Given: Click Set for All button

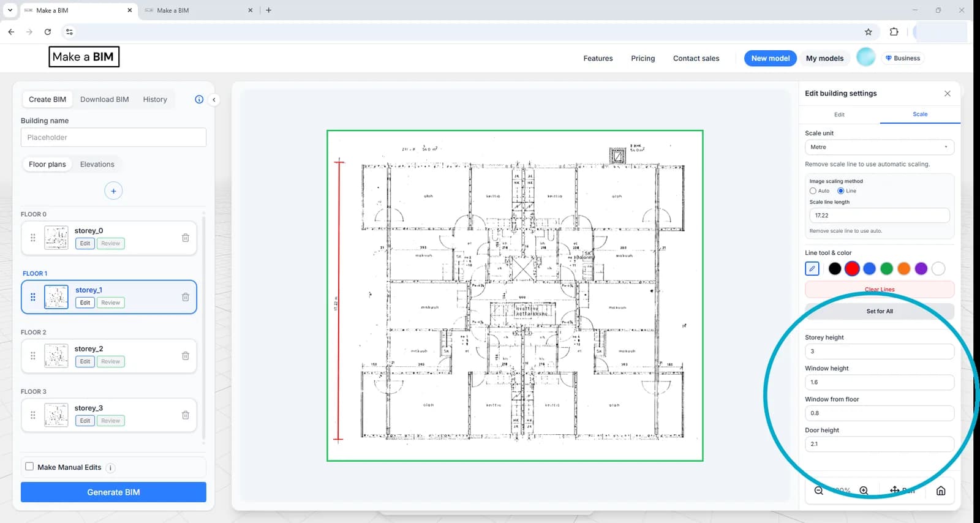Looking at the screenshot, I should click(x=880, y=311).
